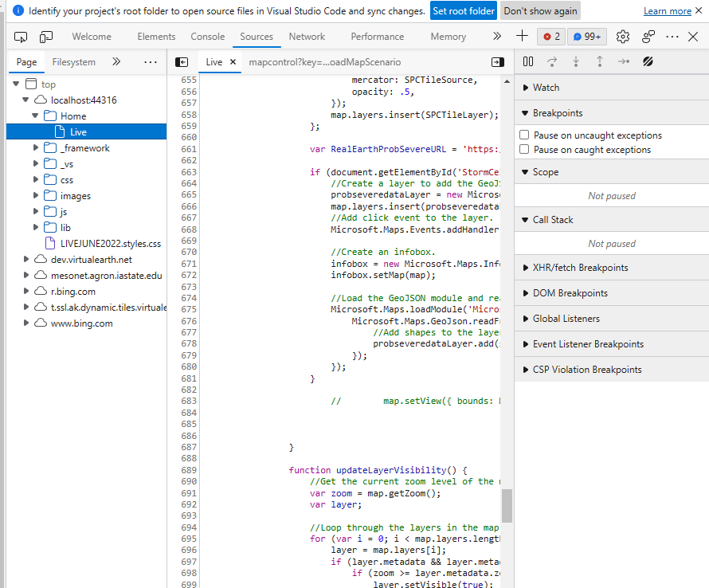
Task: Switch to the Network tab
Action: (307, 37)
